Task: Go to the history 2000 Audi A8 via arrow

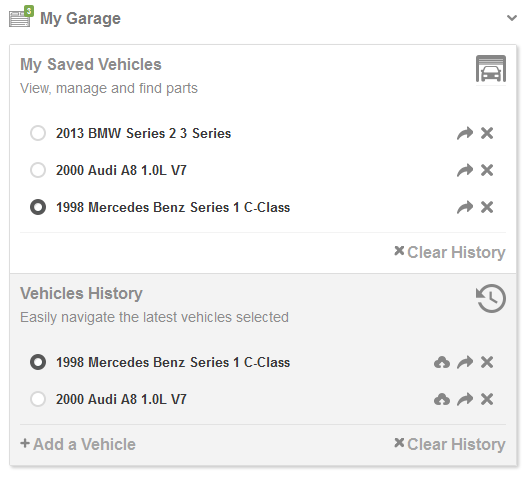Action: pos(465,400)
